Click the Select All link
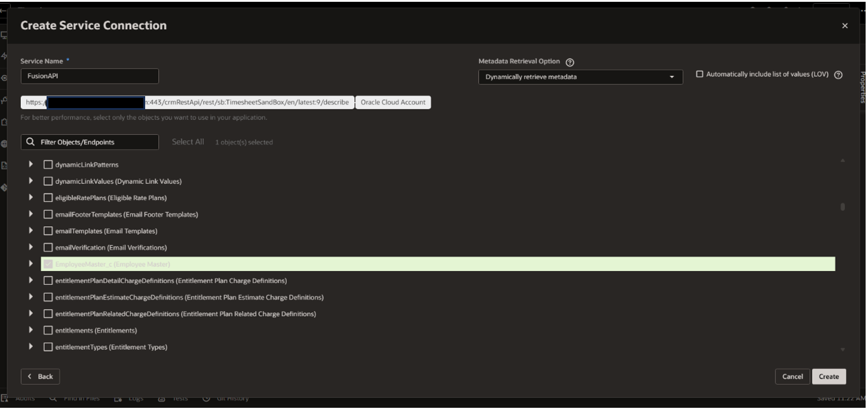The height and width of the screenshot is (409, 868). [x=188, y=142]
